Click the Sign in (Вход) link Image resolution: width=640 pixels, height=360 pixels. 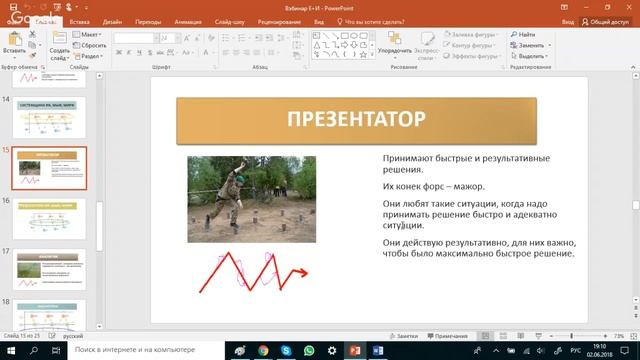[x=568, y=22]
